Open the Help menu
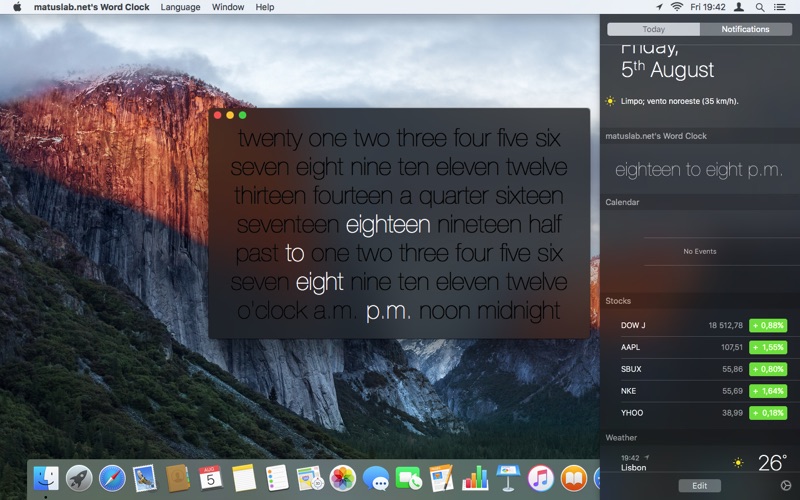Viewport: 800px width, 500px height. (265, 7)
